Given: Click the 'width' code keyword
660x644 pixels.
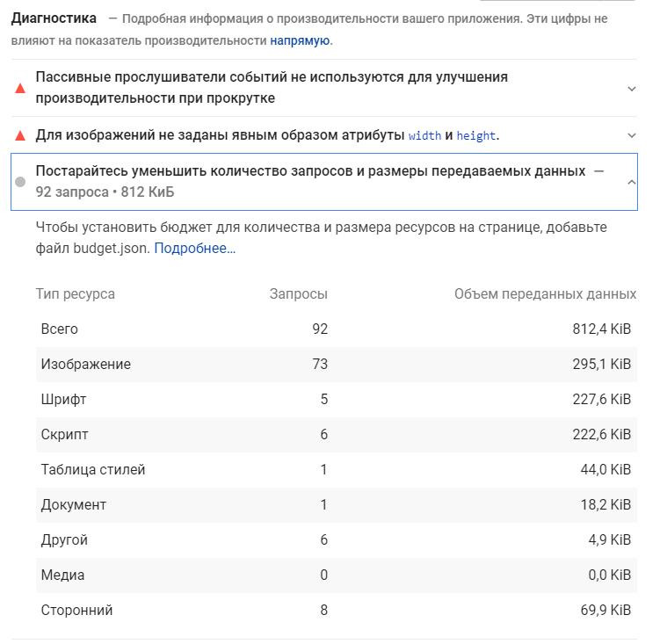Looking at the screenshot, I should tap(424, 135).
